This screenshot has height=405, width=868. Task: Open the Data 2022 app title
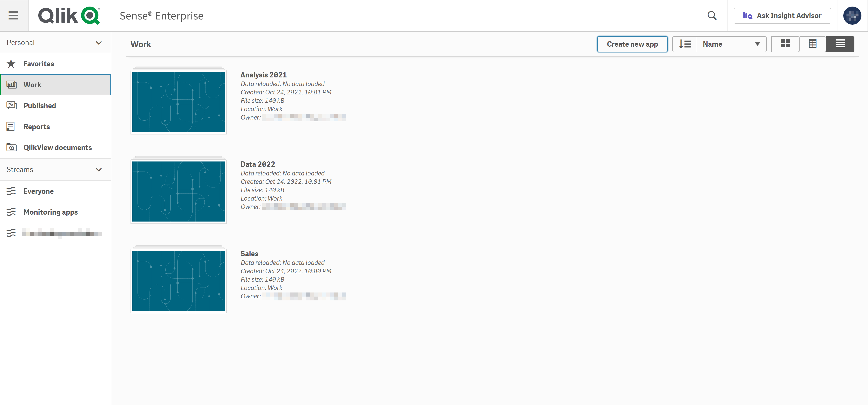[x=257, y=164]
